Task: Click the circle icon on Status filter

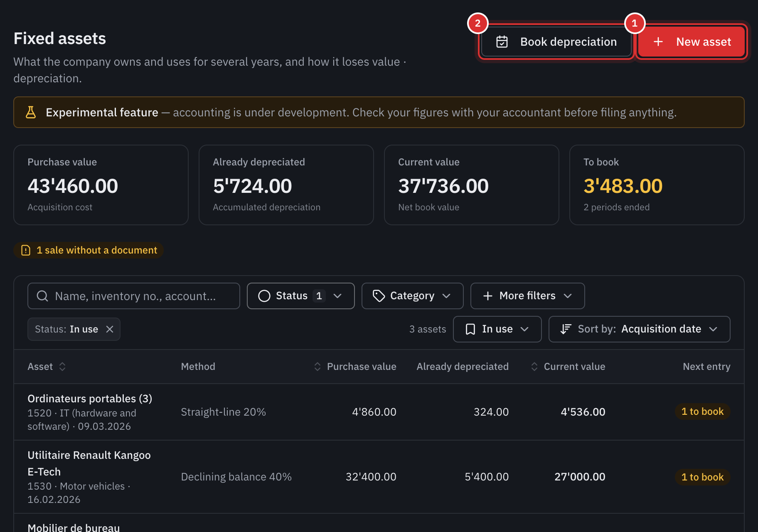Action: tap(264, 296)
